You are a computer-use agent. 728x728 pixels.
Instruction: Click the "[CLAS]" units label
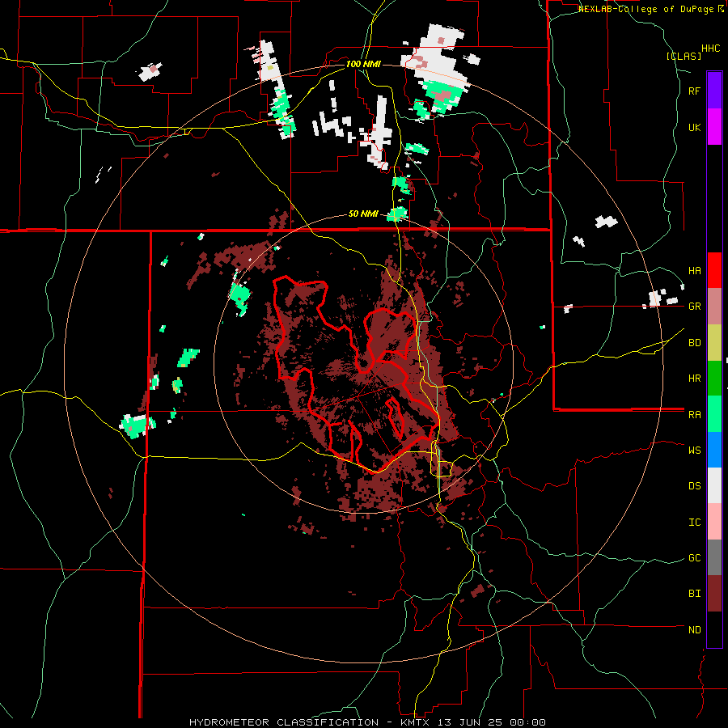click(684, 56)
